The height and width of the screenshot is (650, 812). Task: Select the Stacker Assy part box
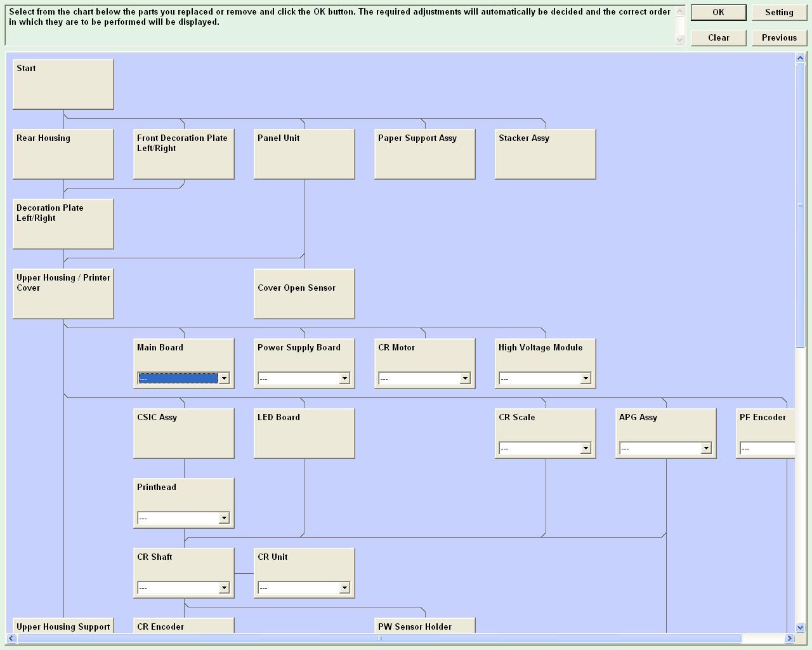point(546,154)
